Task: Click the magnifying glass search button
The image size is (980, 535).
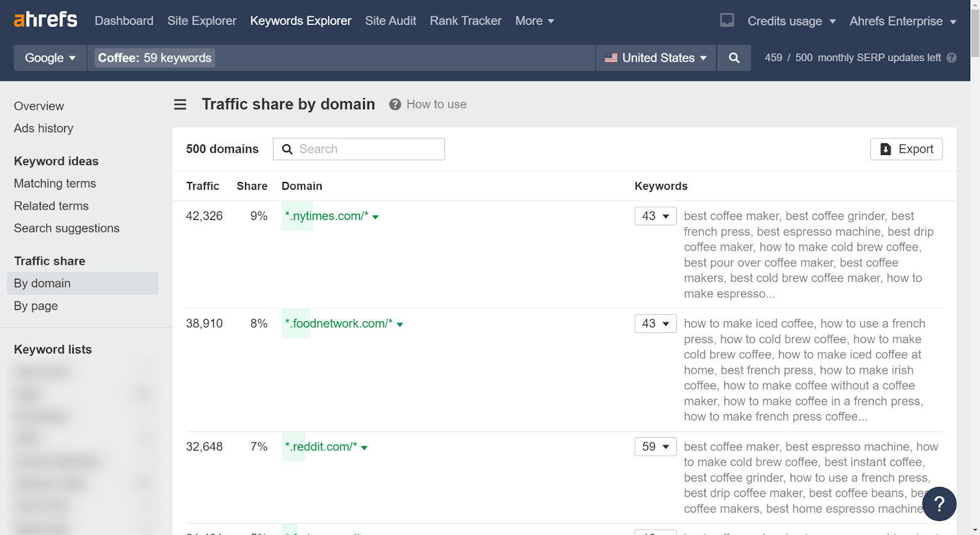Action: click(x=734, y=58)
